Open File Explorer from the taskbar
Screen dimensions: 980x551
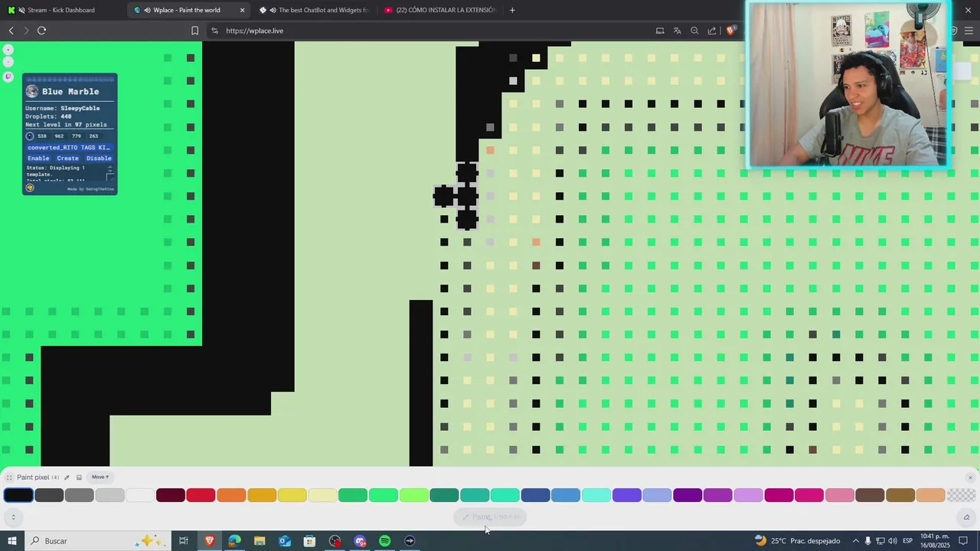[260, 541]
